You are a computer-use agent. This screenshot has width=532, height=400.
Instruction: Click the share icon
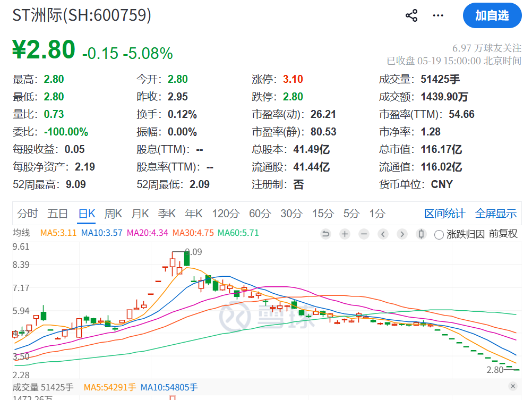coord(411,15)
